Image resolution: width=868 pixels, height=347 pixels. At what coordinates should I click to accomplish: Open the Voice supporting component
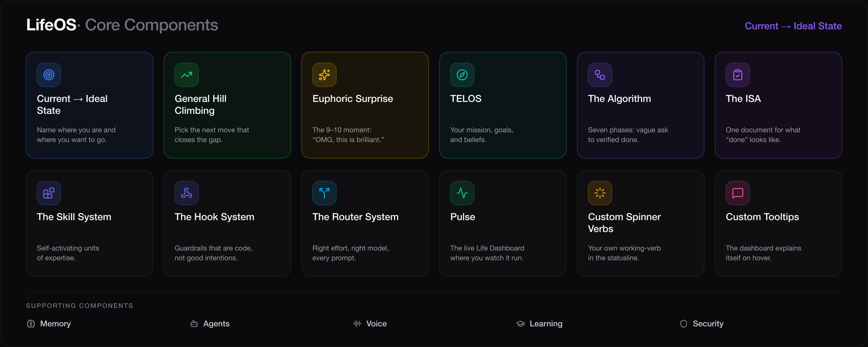coord(370,324)
